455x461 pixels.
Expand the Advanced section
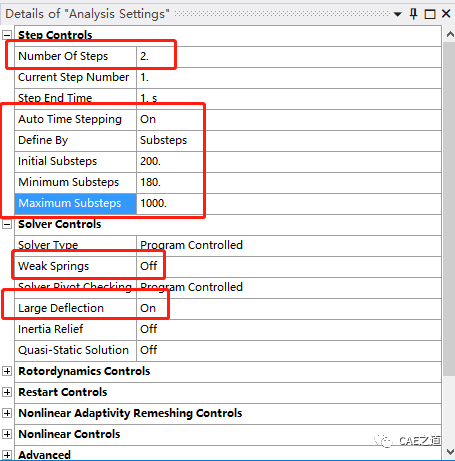[7, 455]
